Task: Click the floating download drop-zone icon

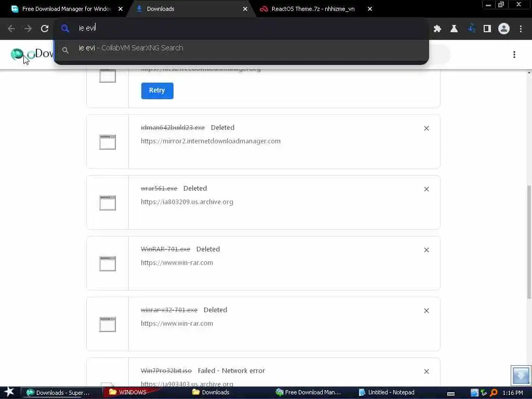Action: 521,375
